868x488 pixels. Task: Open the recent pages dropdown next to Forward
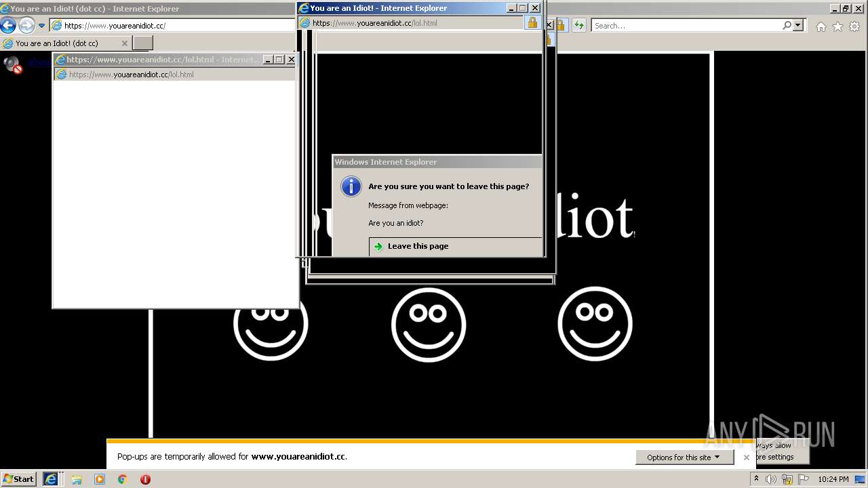coord(41,26)
